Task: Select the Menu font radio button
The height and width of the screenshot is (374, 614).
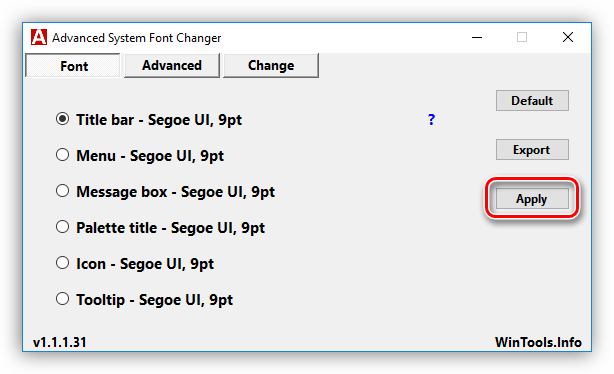Action: 62,155
